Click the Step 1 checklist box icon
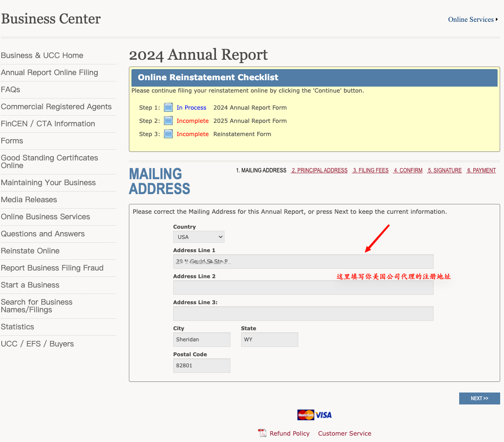504x442 pixels. click(x=168, y=108)
